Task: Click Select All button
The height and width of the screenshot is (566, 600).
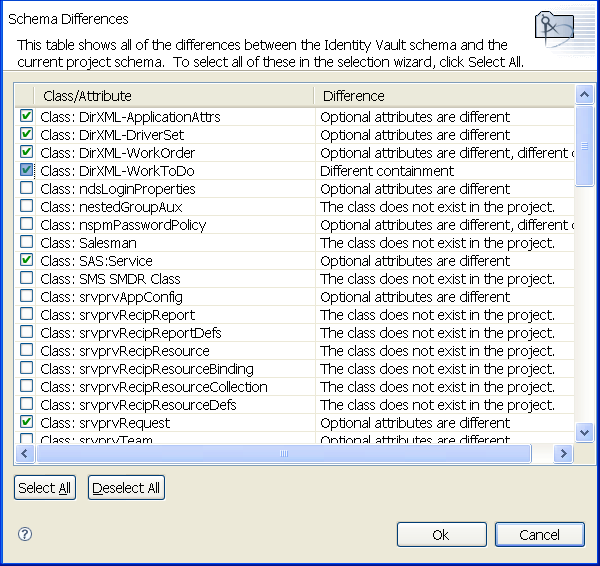Action: tap(45, 488)
